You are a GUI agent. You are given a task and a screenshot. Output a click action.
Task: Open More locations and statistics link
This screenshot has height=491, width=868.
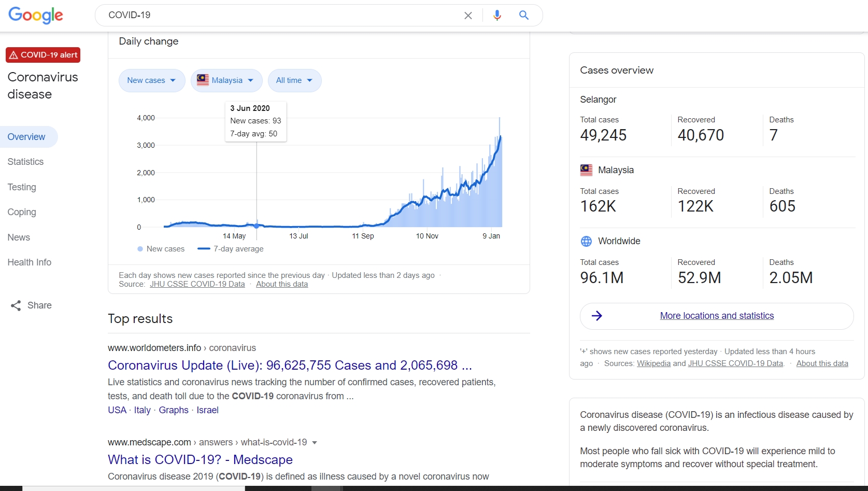coord(717,316)
